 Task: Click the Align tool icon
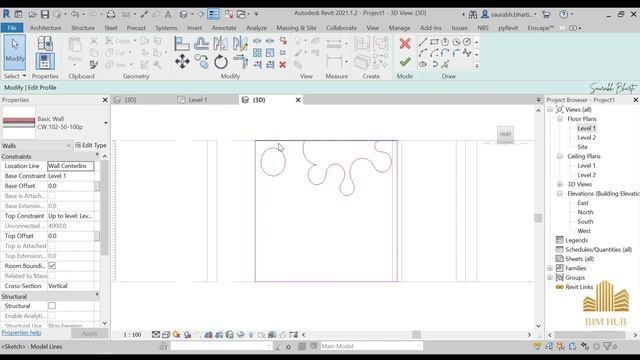(x=182, y=44)
